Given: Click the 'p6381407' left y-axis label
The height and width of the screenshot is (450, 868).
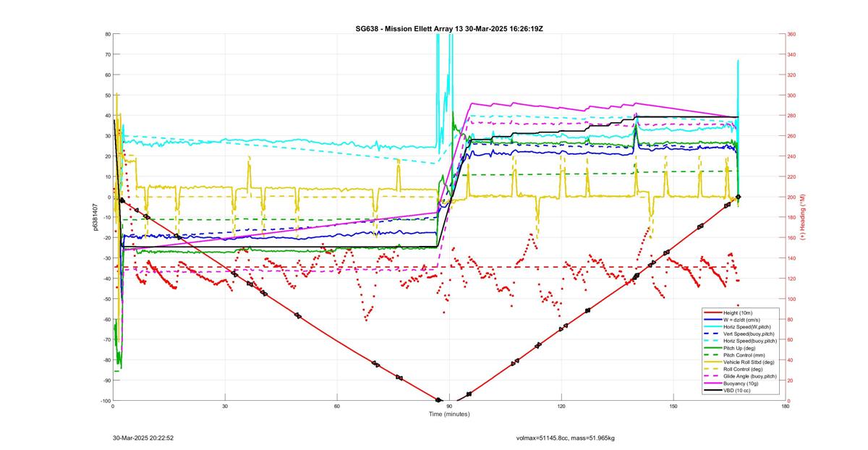Looking at the screenshot, I should pos(94,217).
